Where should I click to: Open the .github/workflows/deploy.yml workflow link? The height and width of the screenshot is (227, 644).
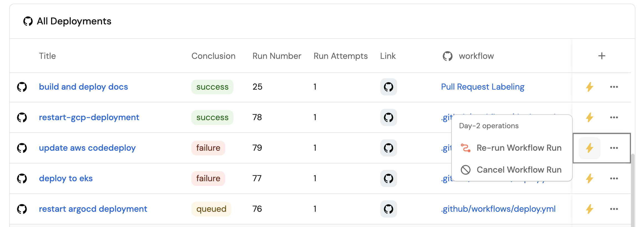(x=498, y=209)
